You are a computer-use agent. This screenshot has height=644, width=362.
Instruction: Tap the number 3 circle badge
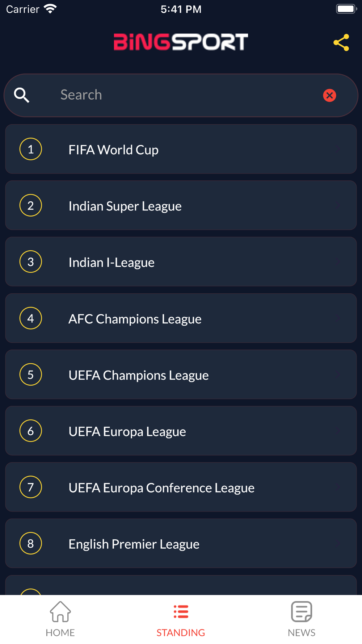tap(31, 262)
